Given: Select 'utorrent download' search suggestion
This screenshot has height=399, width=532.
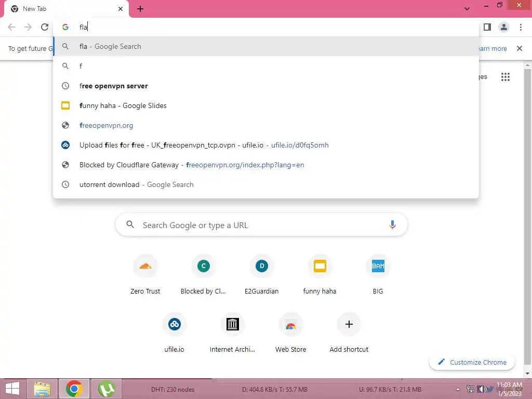Looking at the screenshot, I should coord(266,184).
